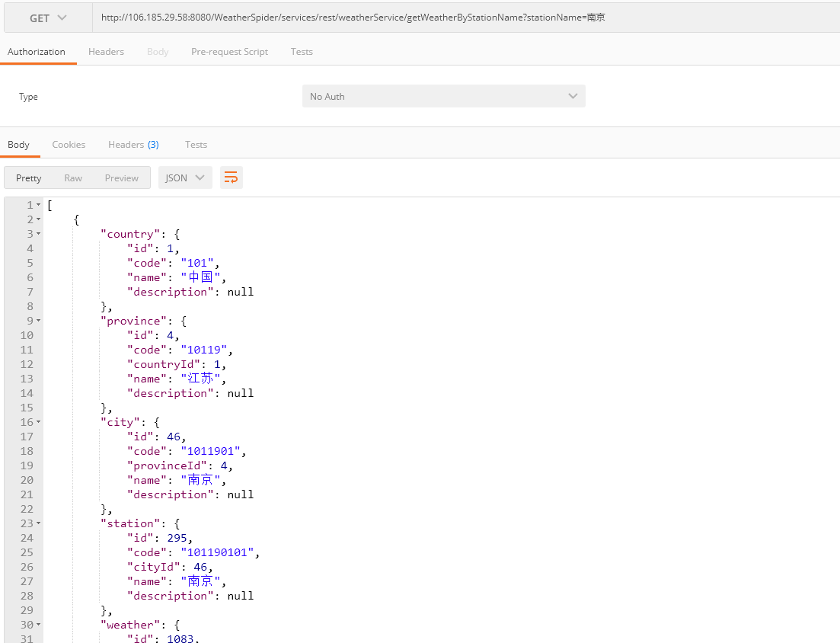This screenshot has height=643, width=840.
Task: Click the request URL input field
Action: [381, 17]
